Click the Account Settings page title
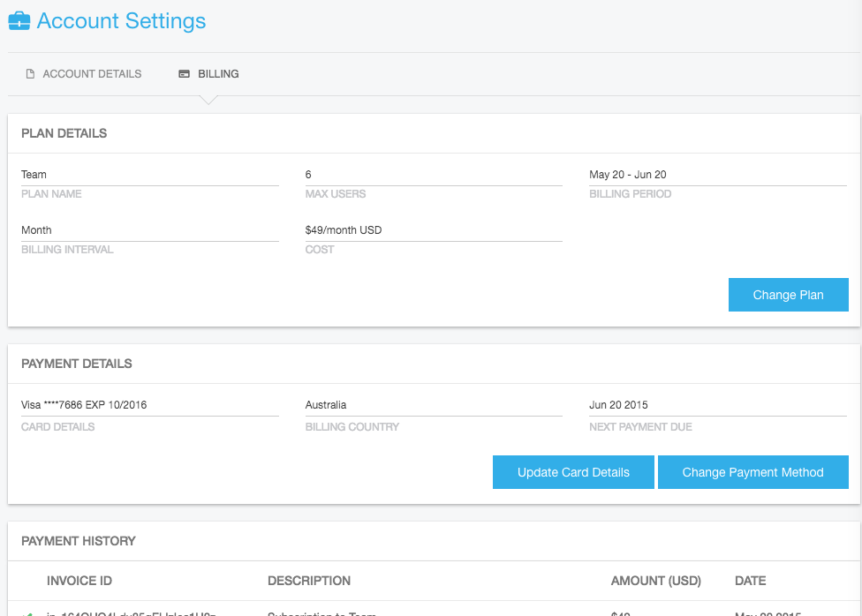 122,21
